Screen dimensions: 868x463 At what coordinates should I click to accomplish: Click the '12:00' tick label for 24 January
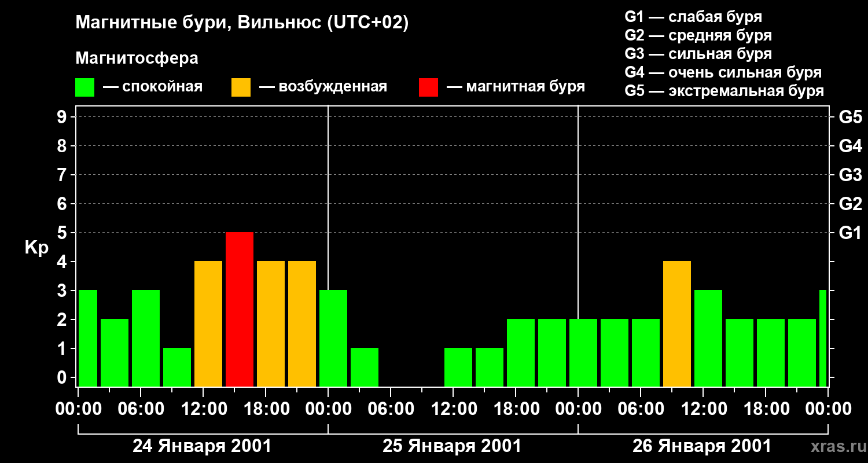pyautogui.click(x=203, y=409)
